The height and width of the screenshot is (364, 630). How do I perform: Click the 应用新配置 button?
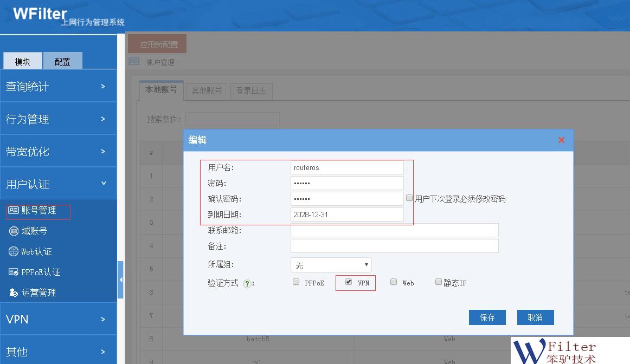pos(157,43)
